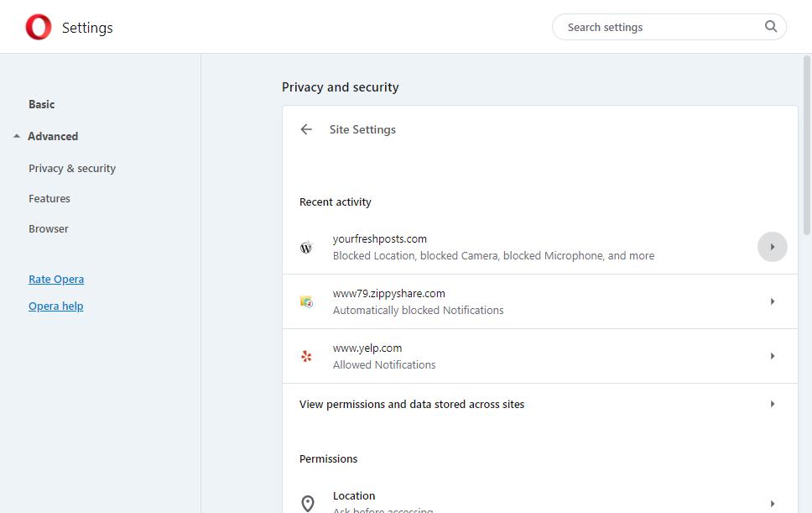Image resolution: width=812 pixels, height=513 pixels.
Task: Open the Opera help link
Action: pyautogui.click(x=56, y=306)
